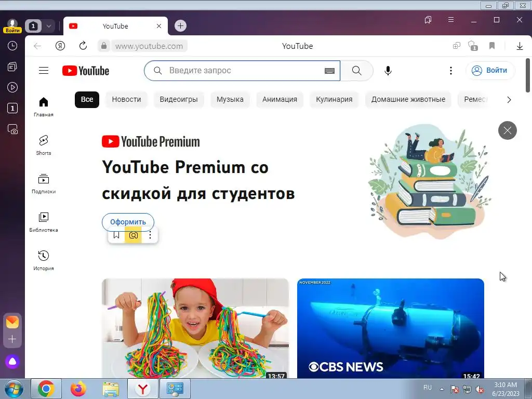This screenshot has width=532, height=399.
Task: Open a new tab with plus button
Action: (180, 26)
